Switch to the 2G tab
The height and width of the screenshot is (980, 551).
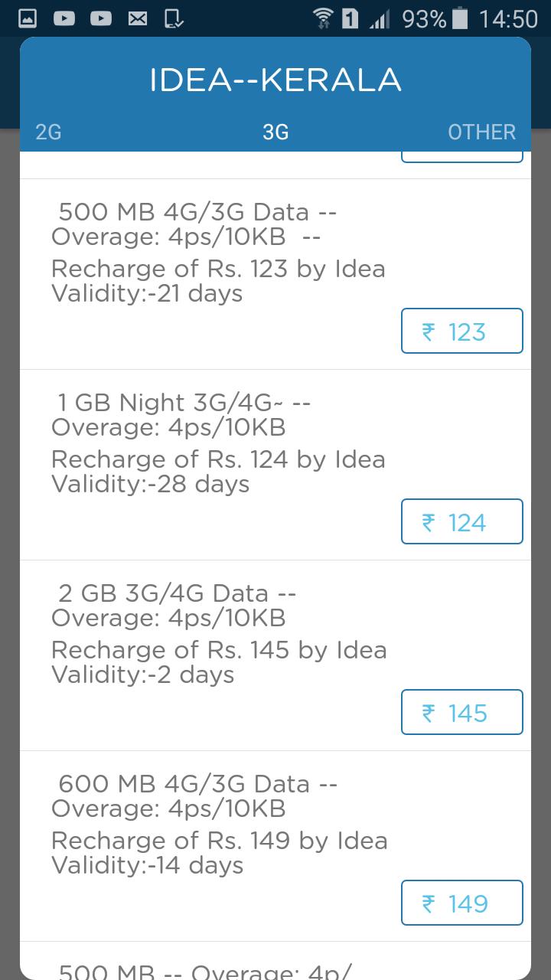[x=48, y=132]
